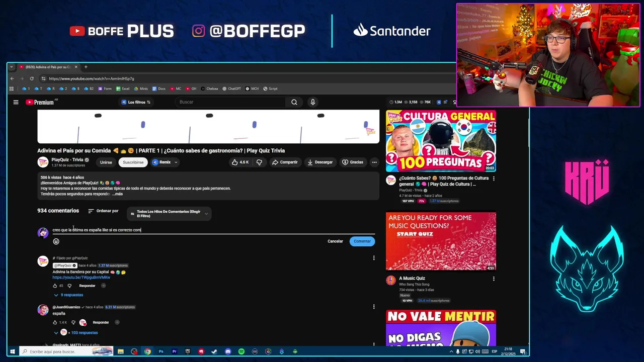Click the Gracias button

point(353,162)
